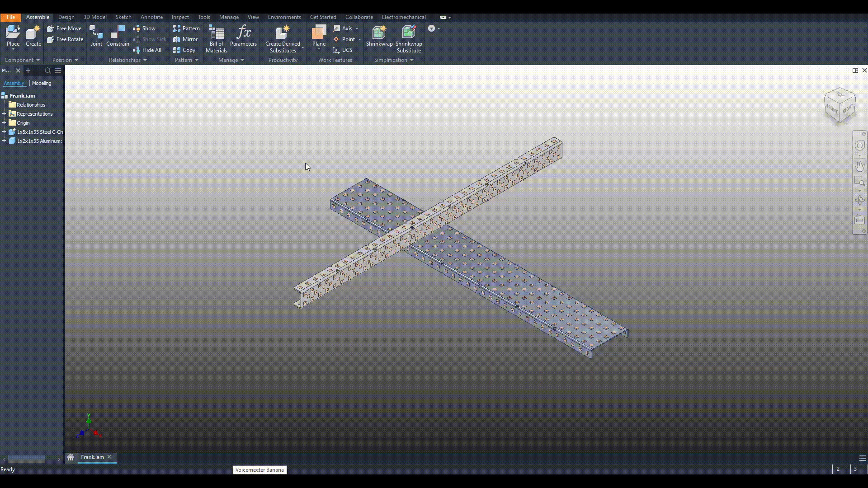Click Create Derived Substitutes
The image size is (868, 488).
(x=283, y=39)
